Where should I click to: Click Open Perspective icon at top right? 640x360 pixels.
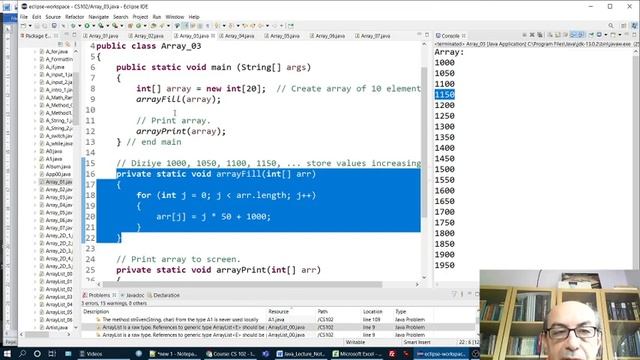point(623,25)
